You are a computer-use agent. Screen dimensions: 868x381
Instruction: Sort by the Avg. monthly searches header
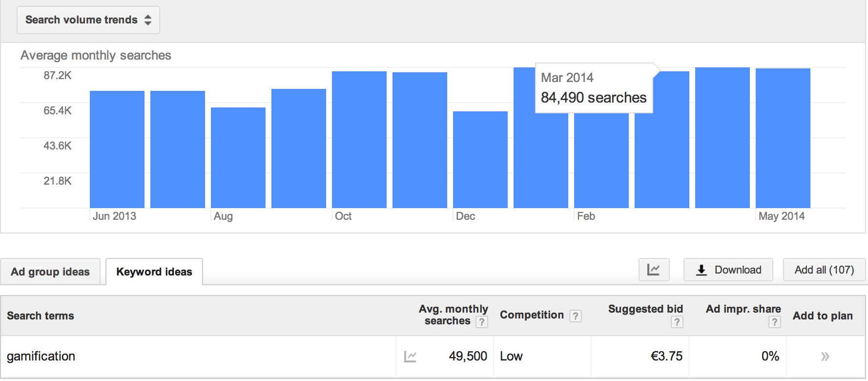coord(453,315)
